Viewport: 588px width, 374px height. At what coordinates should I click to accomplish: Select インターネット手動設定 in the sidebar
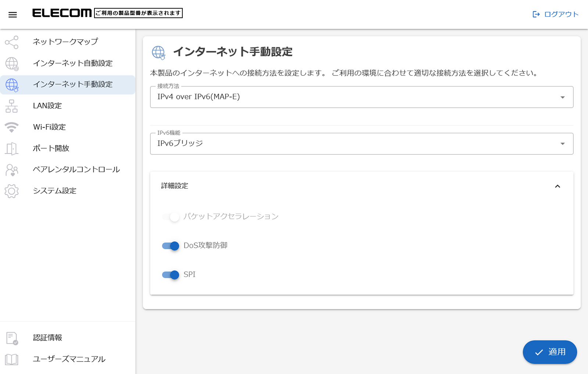tap(73, 85)
